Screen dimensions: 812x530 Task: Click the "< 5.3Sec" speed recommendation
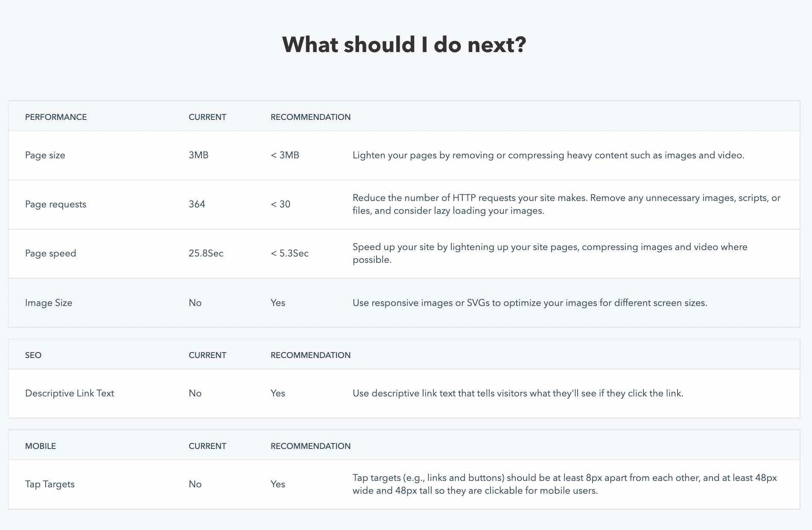click(x=289, y=253)
